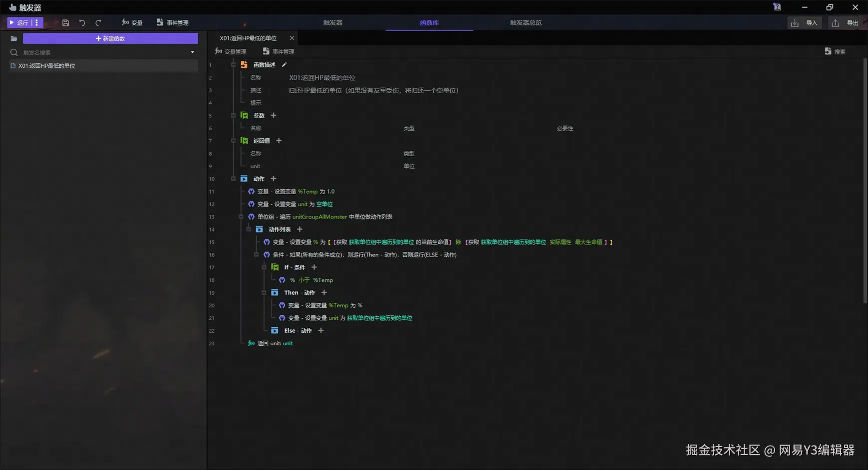Click the action icon of the 单位组 - 遍历 row
The image size is (868, 470).
pyautogui.click(x=252, y=217)
